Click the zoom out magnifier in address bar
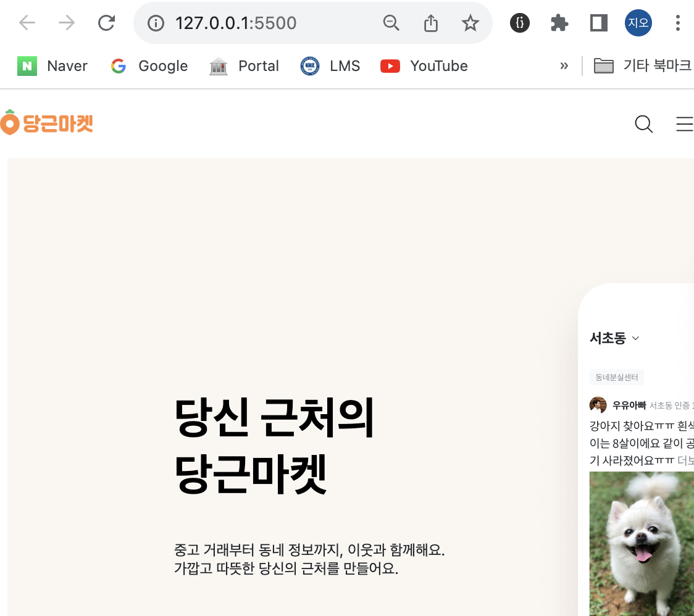The image size is (694, 616). (x=391, y=23)
